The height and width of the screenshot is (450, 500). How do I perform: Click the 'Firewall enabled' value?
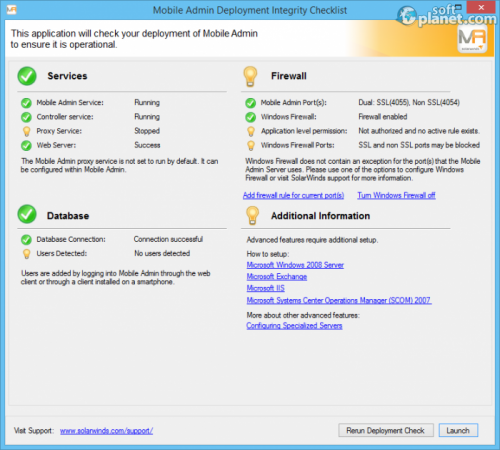(x=383, y=117)
